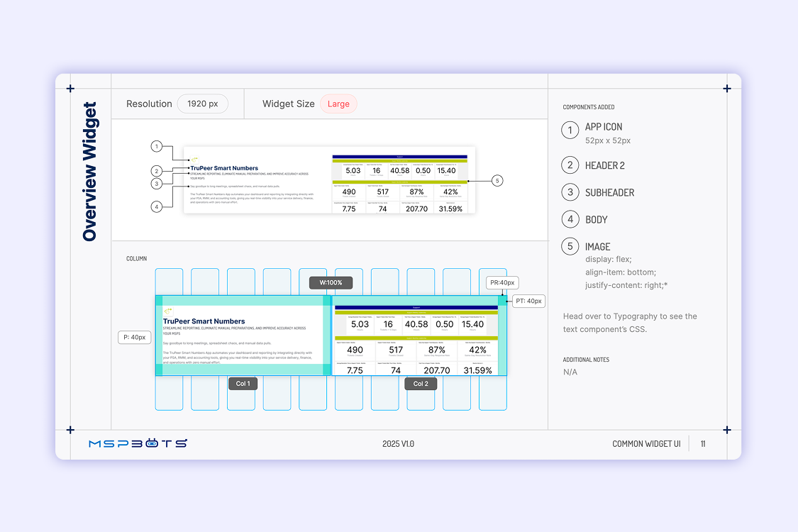Click the MSPBOTS logo in the footer
Image resolution: width=798 pixels, height=532 pixels.
[138, 443]
